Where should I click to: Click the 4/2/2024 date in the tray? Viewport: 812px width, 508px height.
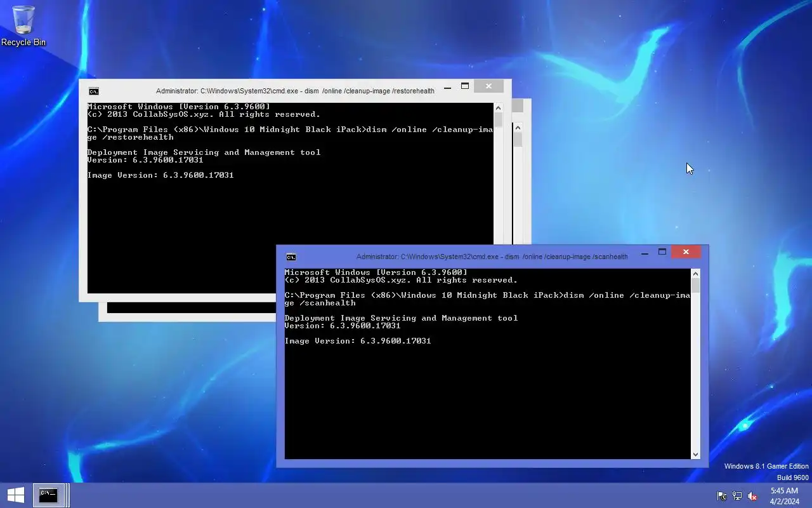point(784,501)
